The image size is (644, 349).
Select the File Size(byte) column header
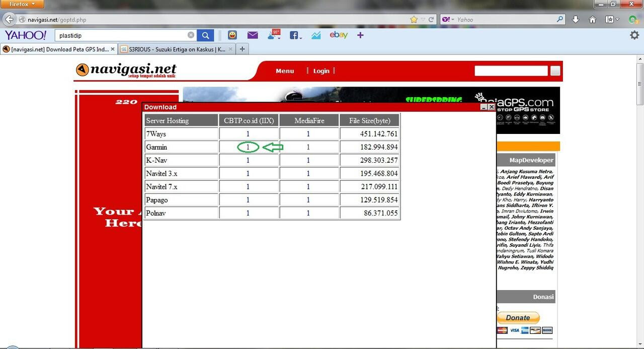[x=369, y=120]
